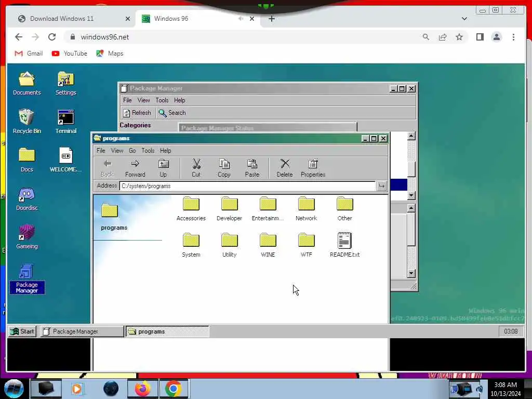Select the Recycle Bin desktop icon
The height and width of the screenshot is (399, 532).
(26, 122)
